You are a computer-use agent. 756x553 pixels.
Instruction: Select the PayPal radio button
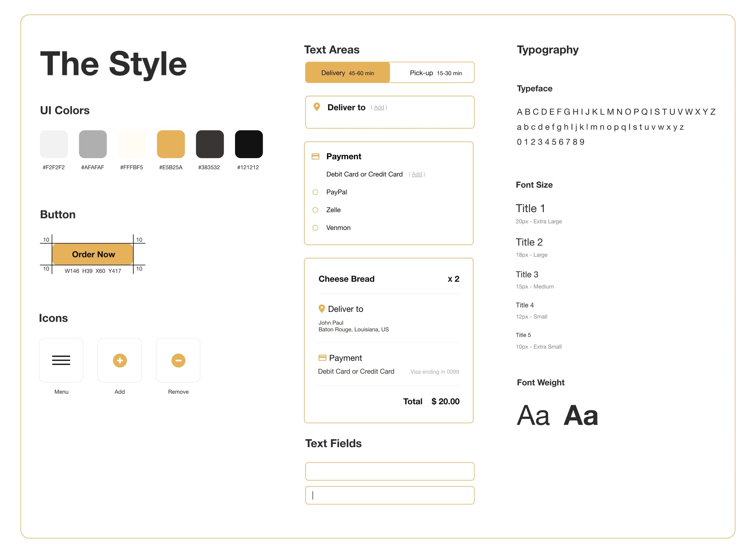click(315, 192)
